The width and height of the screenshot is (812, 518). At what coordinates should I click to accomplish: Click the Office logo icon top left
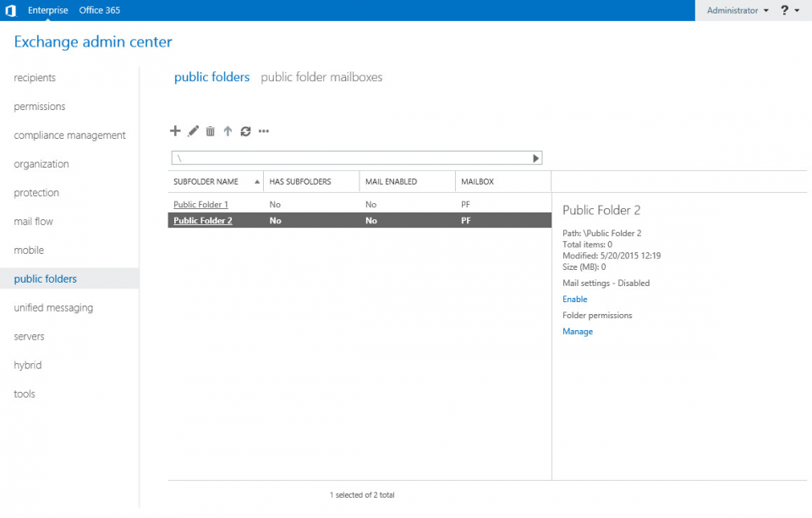click(9, 10)
